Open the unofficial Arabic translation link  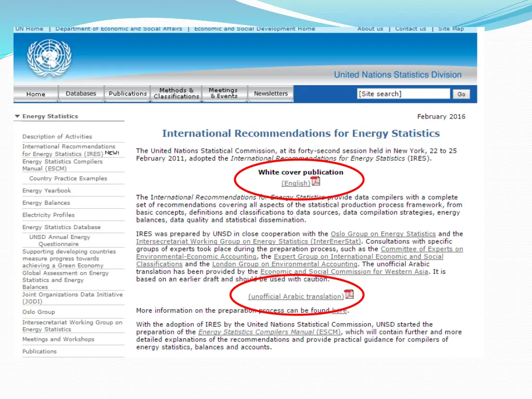pos(296,297)
